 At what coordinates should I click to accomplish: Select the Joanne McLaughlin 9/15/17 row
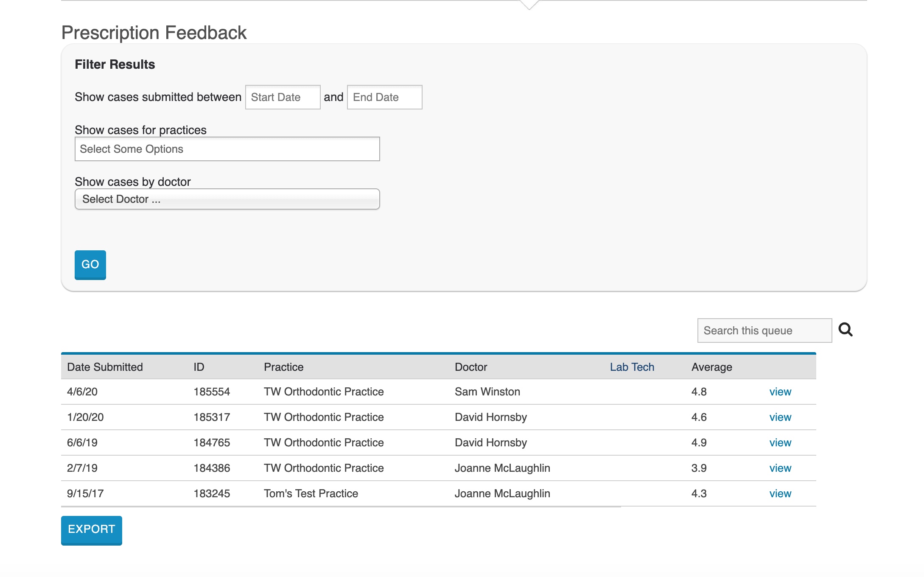502,493
